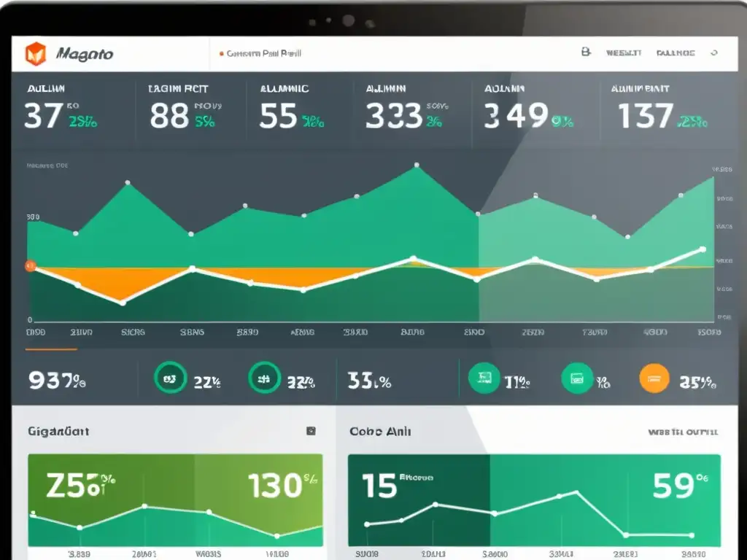
Task: Select the stat card showing 333
Action: coord(413,110)
